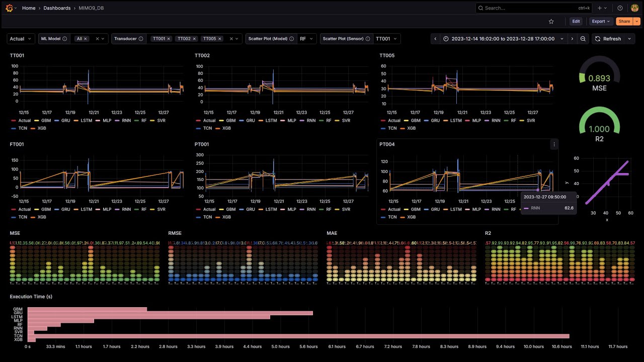Image resolution: width=644 pixels, height=362 pixels.
Task: Expand the Transducer options chevron
Action: [237, 39]
